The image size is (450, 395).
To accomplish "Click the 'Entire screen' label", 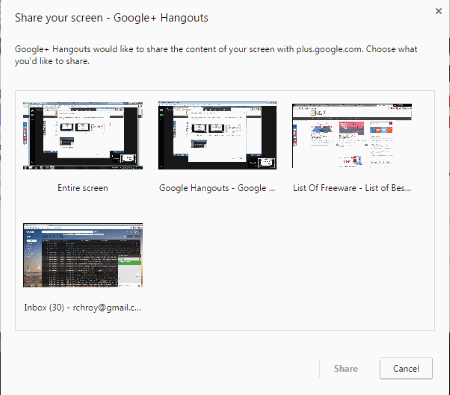I will pos(83,188).
